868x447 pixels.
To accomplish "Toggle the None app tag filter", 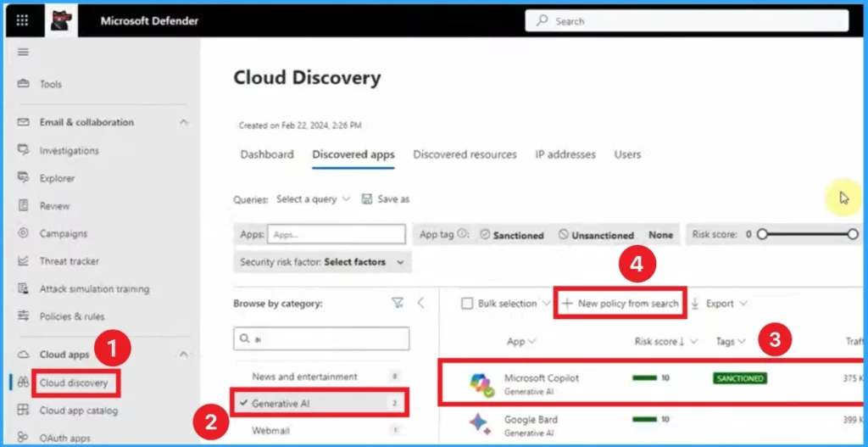I will (660, 235).
